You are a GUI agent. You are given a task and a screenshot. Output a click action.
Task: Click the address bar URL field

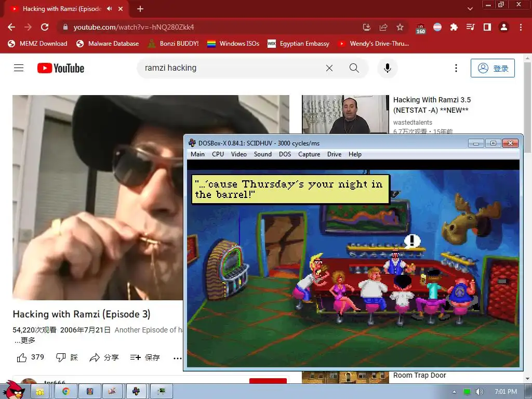[210, 27]
